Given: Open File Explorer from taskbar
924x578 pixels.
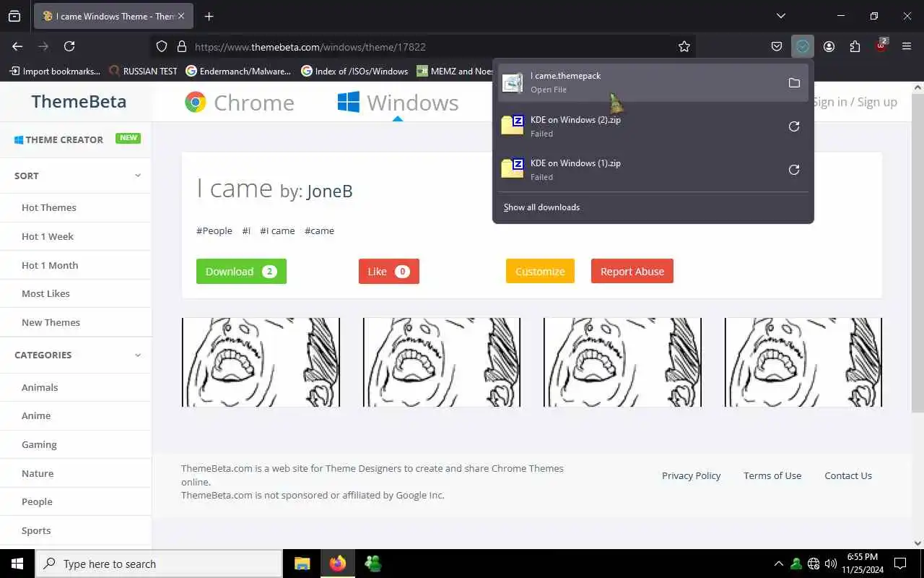Looking at the screenshot, I should [x=302, y=564].
